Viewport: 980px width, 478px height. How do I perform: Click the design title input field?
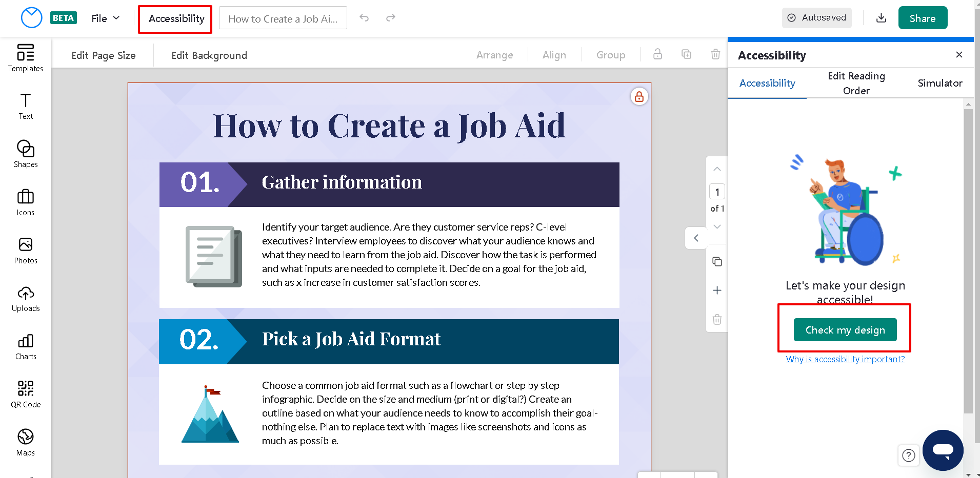pos(283,18)
